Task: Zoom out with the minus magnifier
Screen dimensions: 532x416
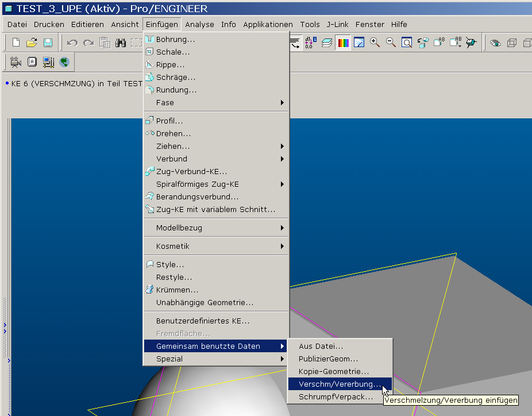Action: tap(391, 43)
